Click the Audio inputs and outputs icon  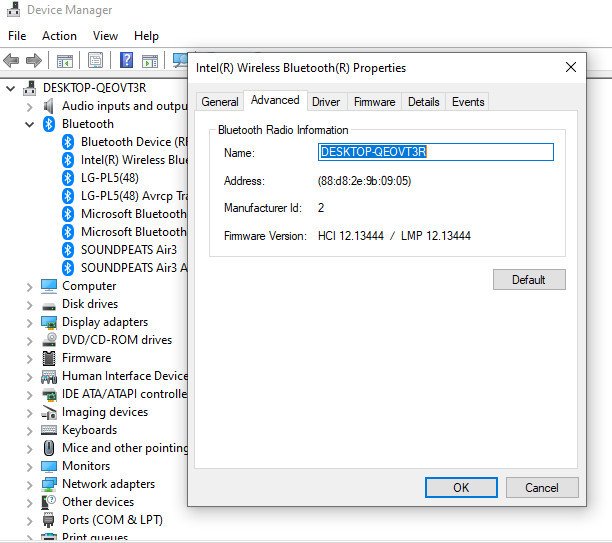click(49, 106)
